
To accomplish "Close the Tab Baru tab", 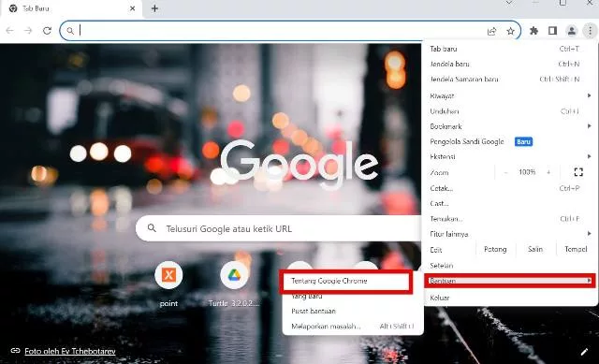I will click(132, 8).
